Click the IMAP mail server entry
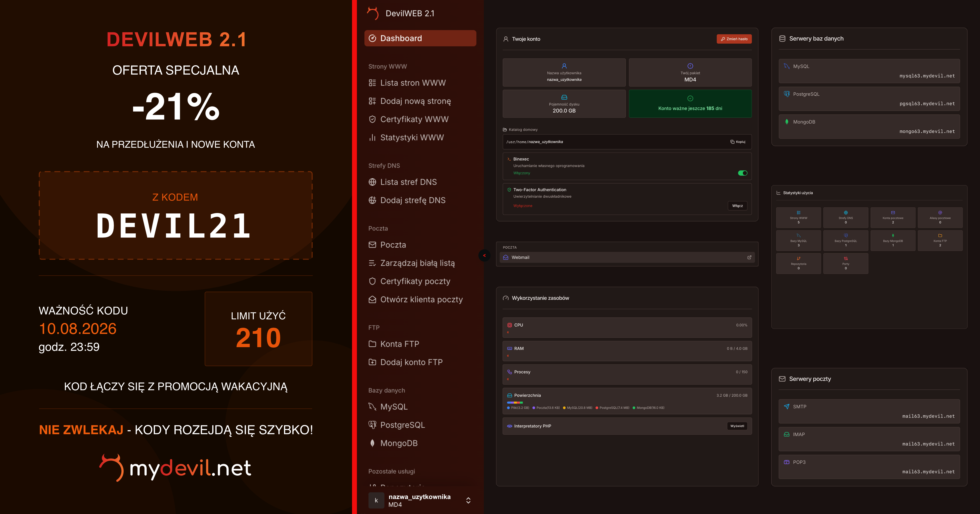The image size is (980, 514). click(869, 439)
